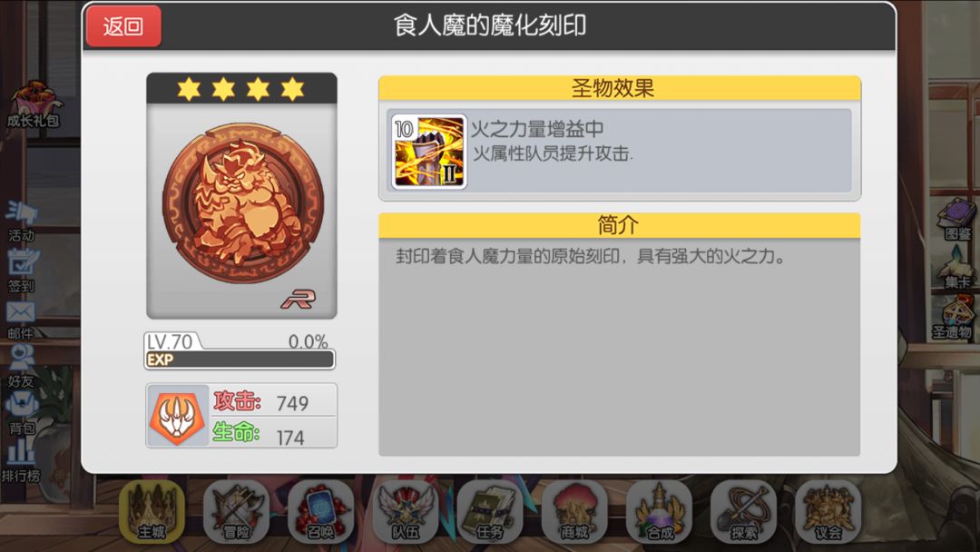This screenshot has height=552, width=980.
Task: Open the 冒险 adventure icon
Action: pyautogui.click(x=236, y=512)
